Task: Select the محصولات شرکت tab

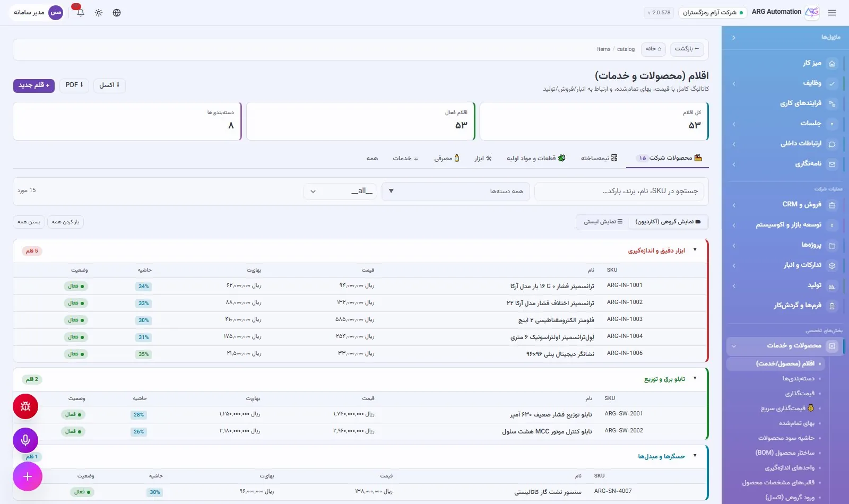Action: (x=668, y=158)
